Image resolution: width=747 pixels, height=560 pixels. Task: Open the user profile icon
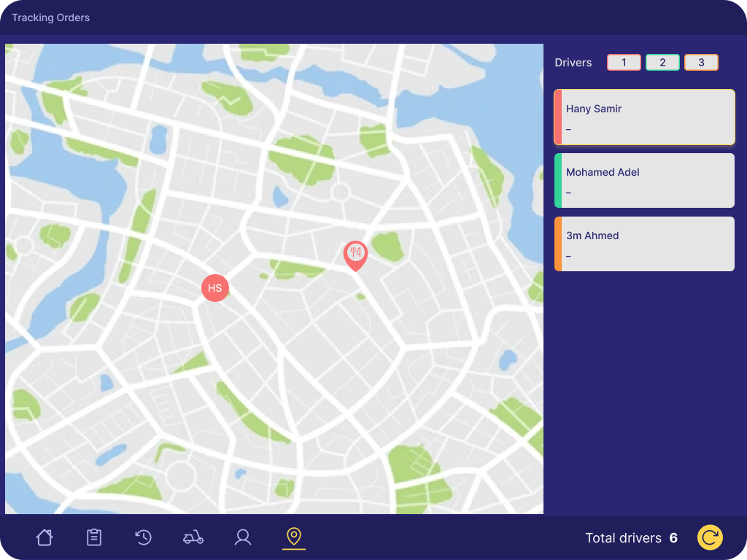coord(243,537)
